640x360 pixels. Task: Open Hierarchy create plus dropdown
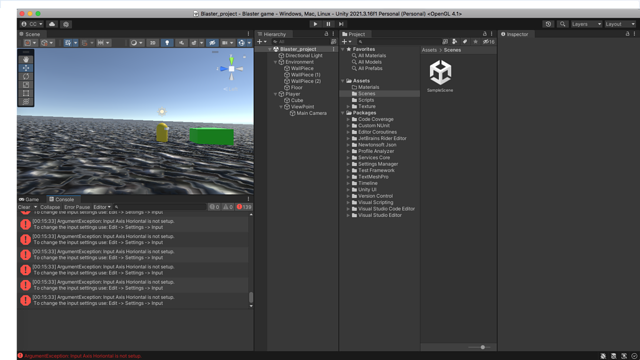pyautogui.click(x=262, y=42)
